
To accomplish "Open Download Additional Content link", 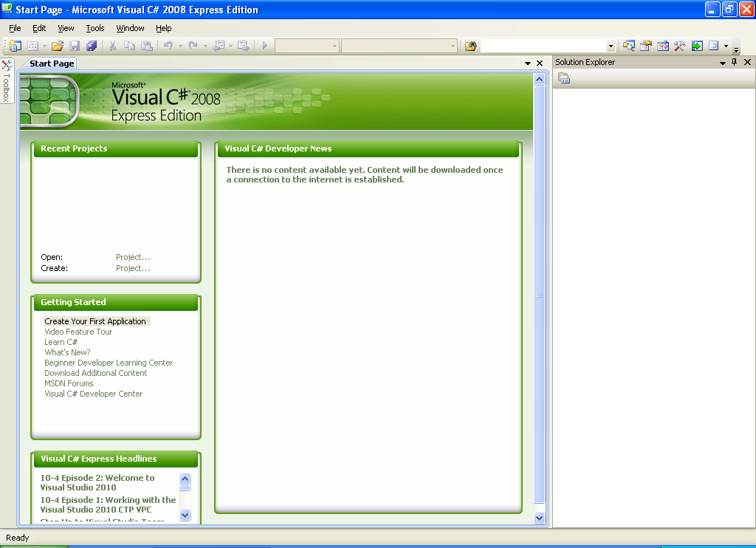I will (x=95, y=373).
